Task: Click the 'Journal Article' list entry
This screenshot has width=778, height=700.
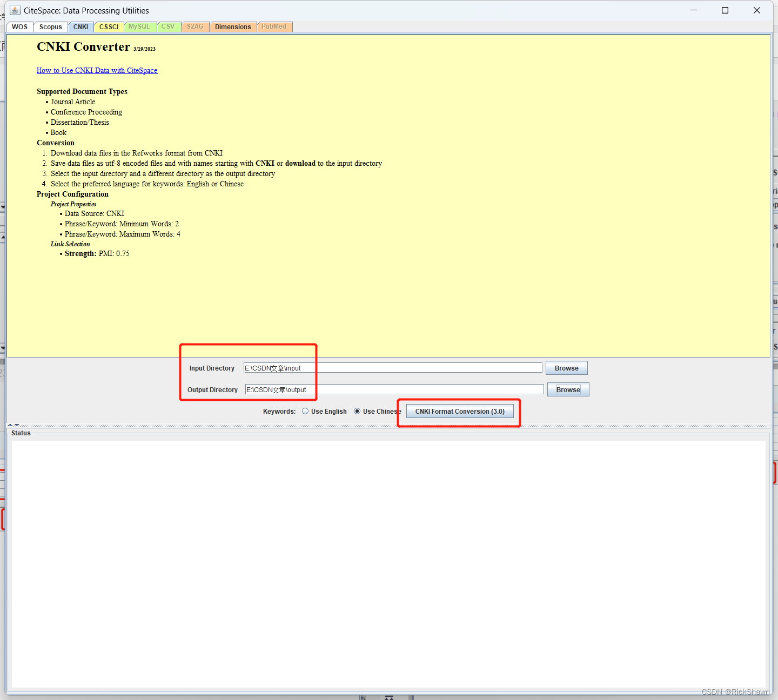Action: click(x=73, y=102)
